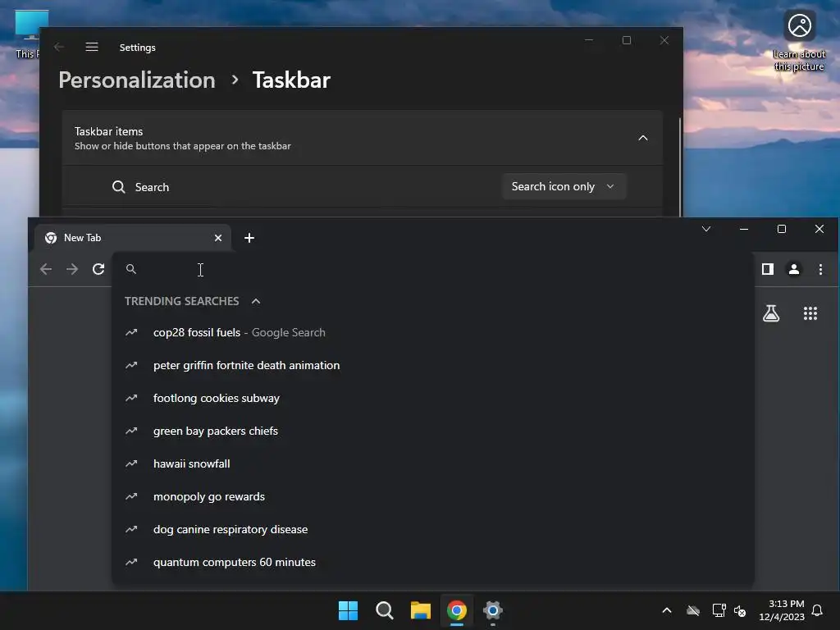Image resolution: width=840 pixels, height=630 pixels.
Task: Click in the Chrome address bar
Action: [x=433, y=269]
